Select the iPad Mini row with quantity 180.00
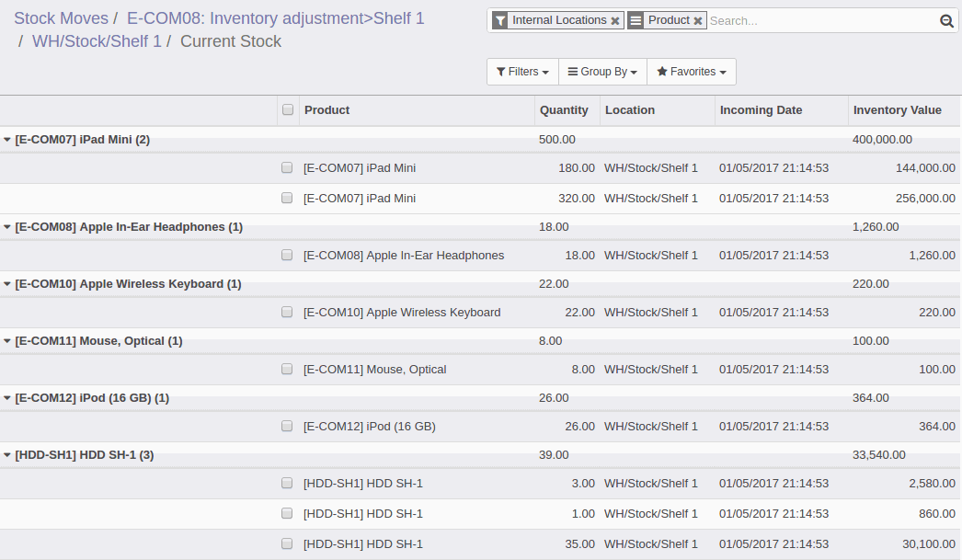Viewport: 962px width, 560px height. [x=287, y=167]
